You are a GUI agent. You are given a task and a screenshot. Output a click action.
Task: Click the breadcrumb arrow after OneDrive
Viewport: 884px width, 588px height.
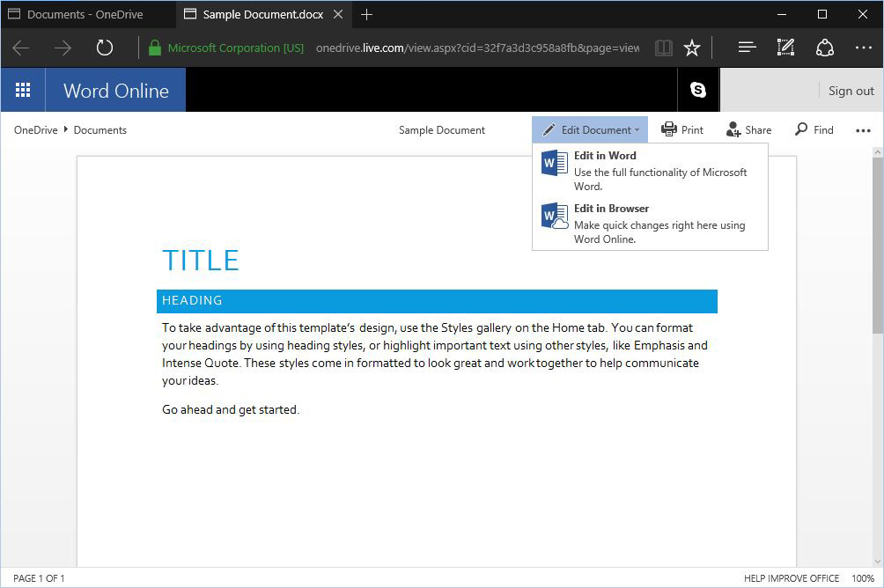pyautogui.click(x=65, y=129)
